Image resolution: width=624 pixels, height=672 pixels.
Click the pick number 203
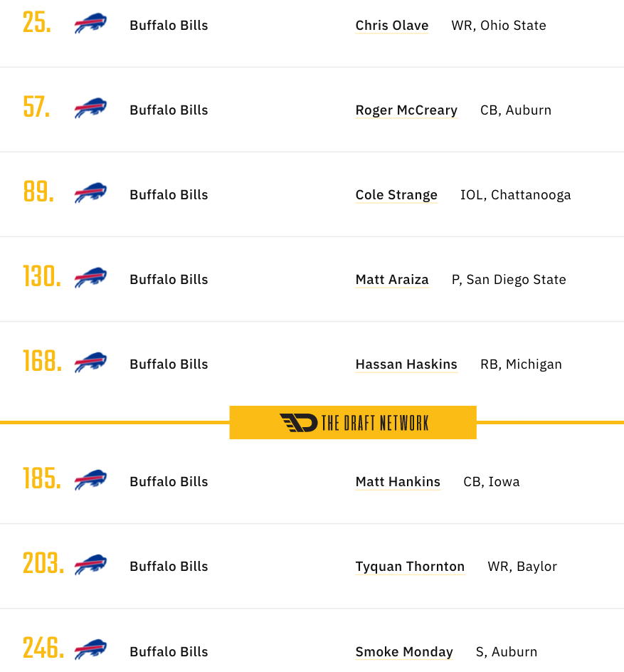(x=43, y=563)
